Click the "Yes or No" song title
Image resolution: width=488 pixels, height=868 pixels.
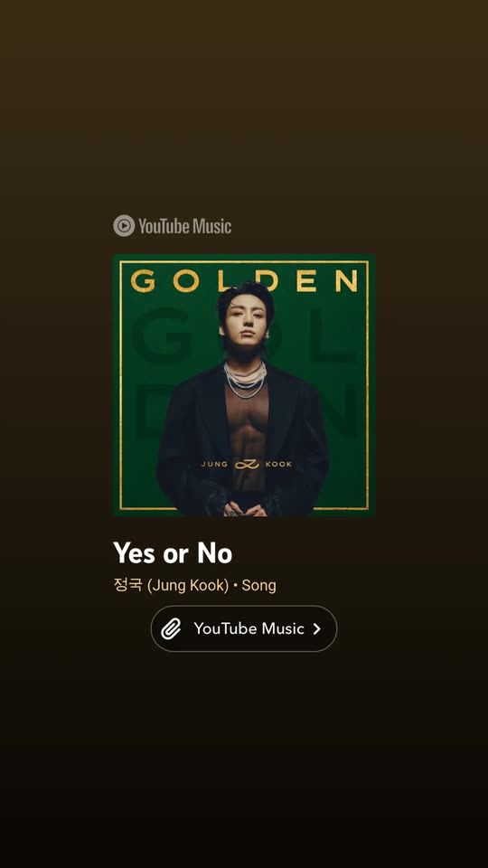click(x=173, y=552)
